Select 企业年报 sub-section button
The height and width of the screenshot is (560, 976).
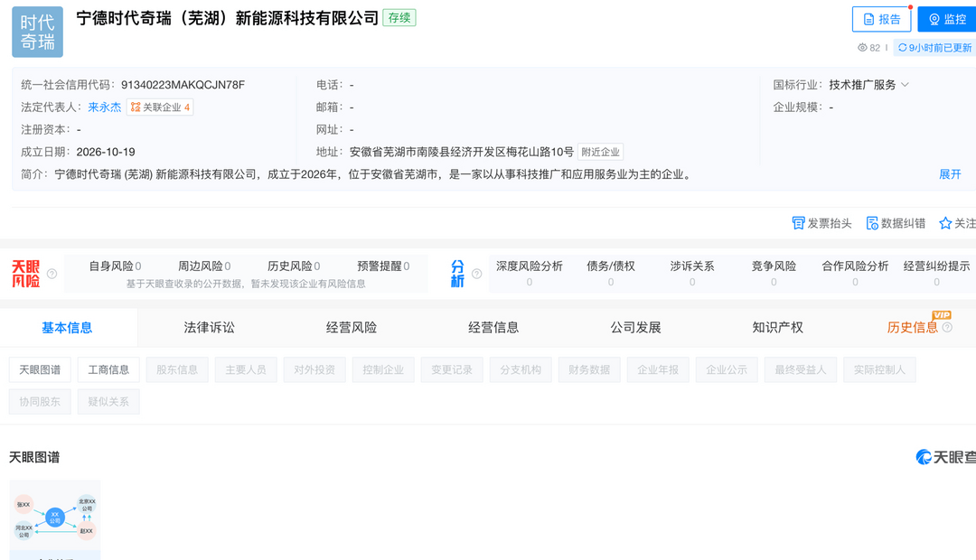click(658, 369)
